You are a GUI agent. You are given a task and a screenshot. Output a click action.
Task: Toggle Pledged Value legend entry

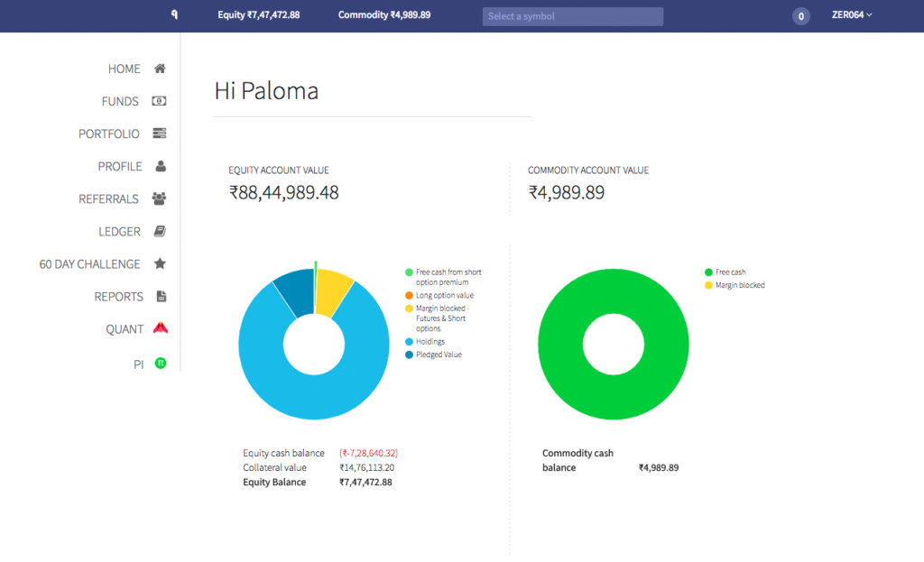coord(439,355)
